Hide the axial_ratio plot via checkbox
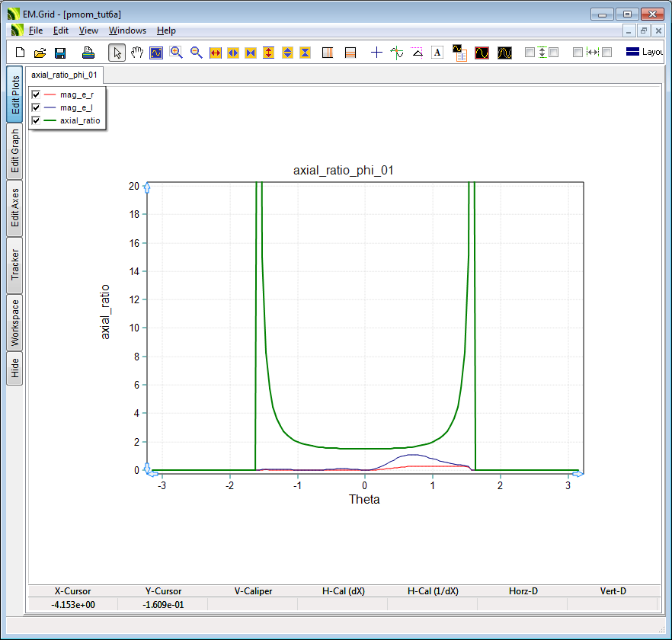The height and width of the screenshot is (640, 672). 36,121
